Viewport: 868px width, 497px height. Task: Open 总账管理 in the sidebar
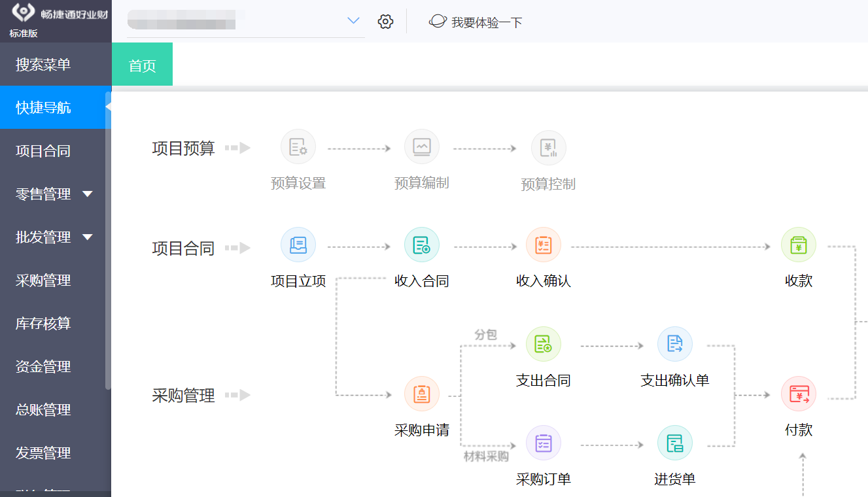[x=56, y=409]
